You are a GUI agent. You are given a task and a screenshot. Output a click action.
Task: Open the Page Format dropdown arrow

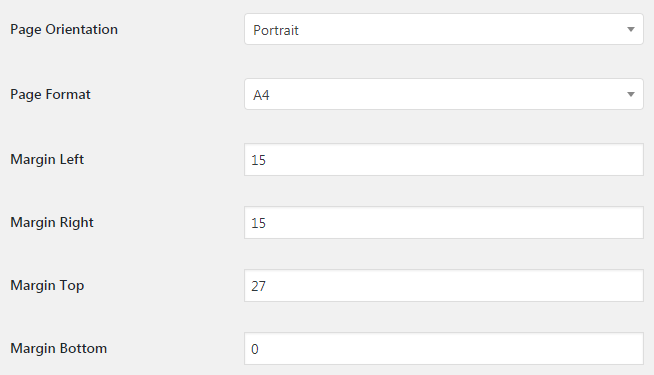point(631,95)
